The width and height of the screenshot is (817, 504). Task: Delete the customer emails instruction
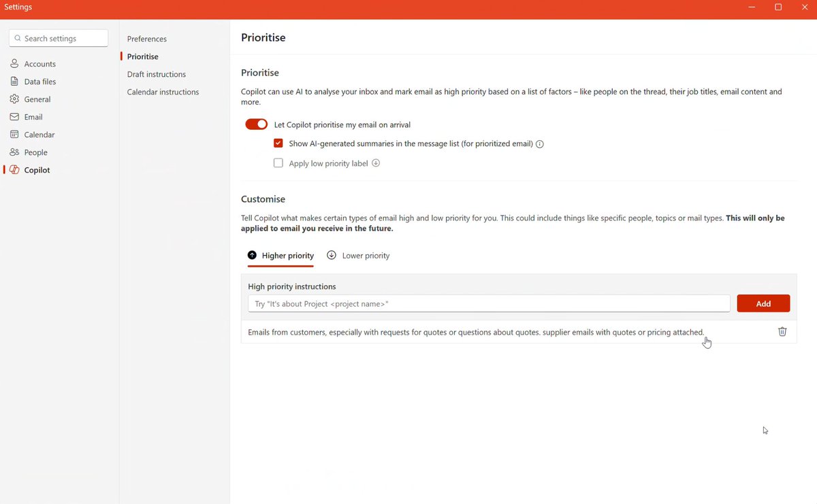(782, 331)
